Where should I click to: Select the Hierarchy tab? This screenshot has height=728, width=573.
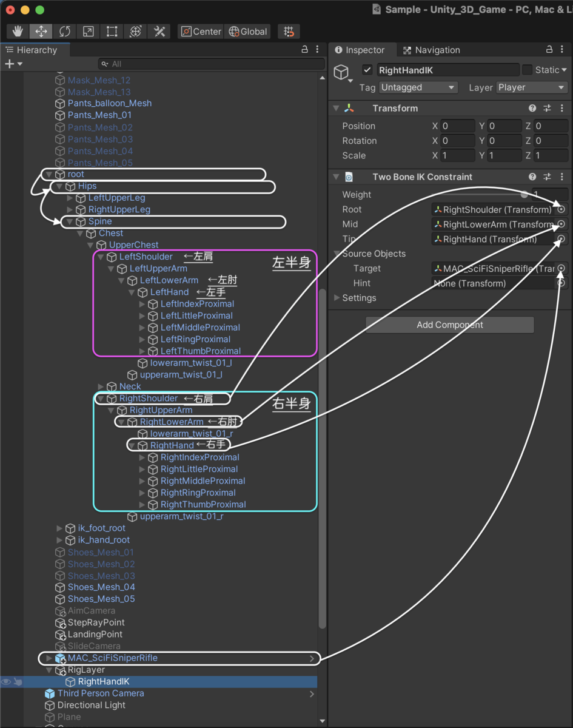[32, 50]
